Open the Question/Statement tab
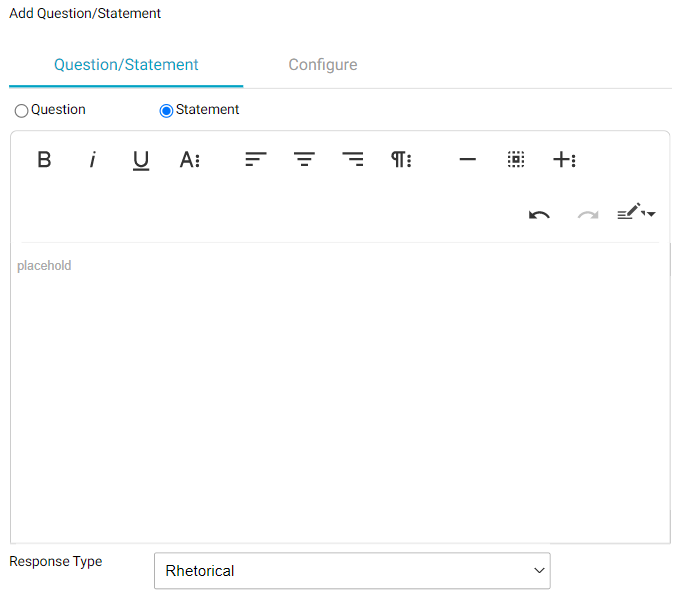 click(x=126, y=65)
